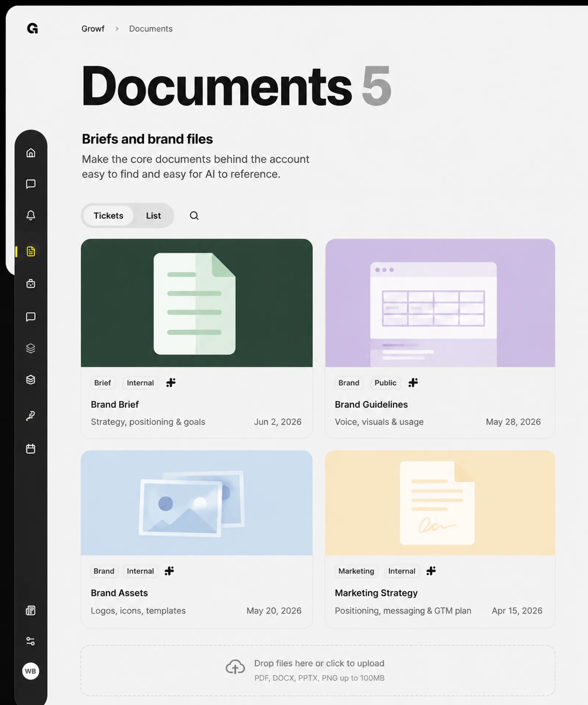Click the Jun 2, 2026 date
This screenshot has height=705, width=588.
[277, 422]
